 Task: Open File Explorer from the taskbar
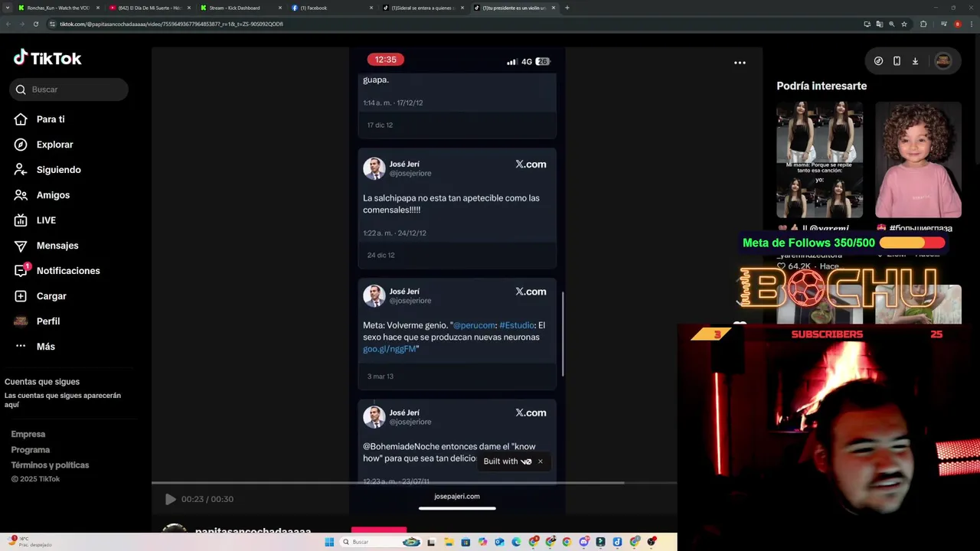[x=449, y=542]
